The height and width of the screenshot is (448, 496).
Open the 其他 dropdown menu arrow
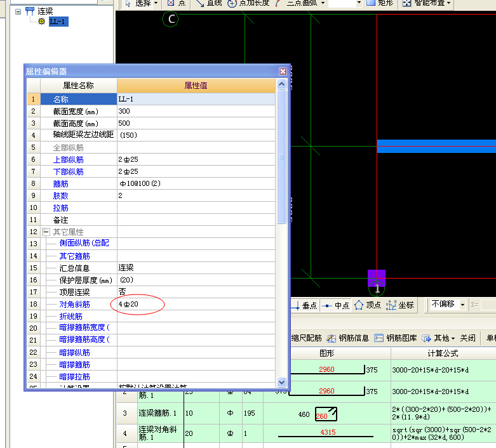tap(453, 338)
